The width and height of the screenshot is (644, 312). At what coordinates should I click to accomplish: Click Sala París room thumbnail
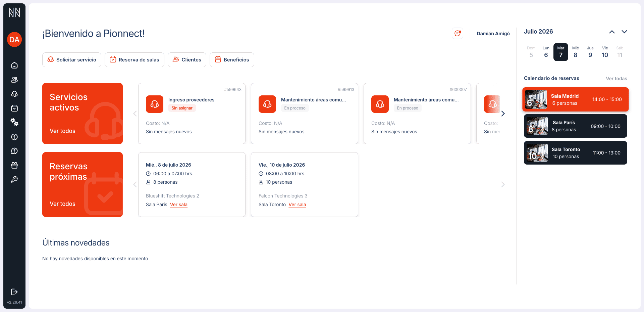537,126
